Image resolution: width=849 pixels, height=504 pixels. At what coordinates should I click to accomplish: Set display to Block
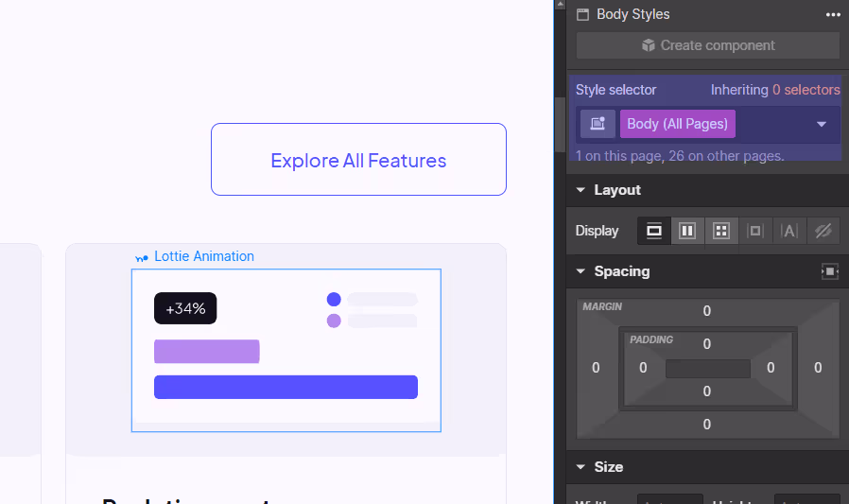[654, 231]
